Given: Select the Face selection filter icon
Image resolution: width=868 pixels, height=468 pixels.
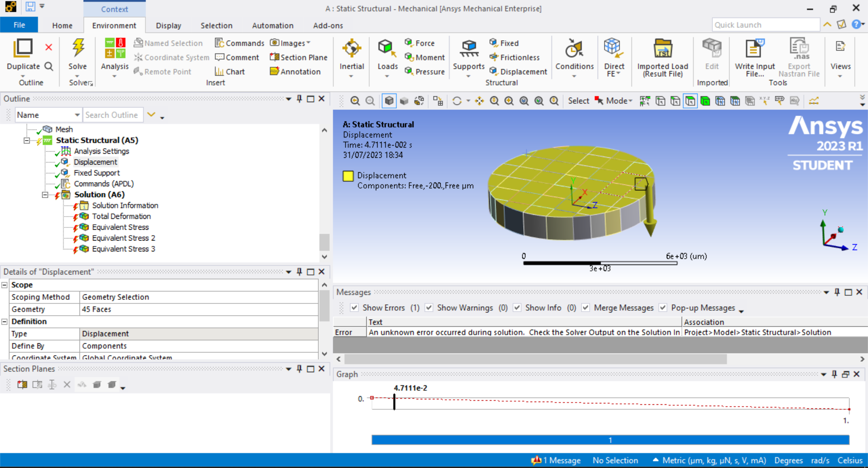Looking at the screenshot, I should [690, 101].
